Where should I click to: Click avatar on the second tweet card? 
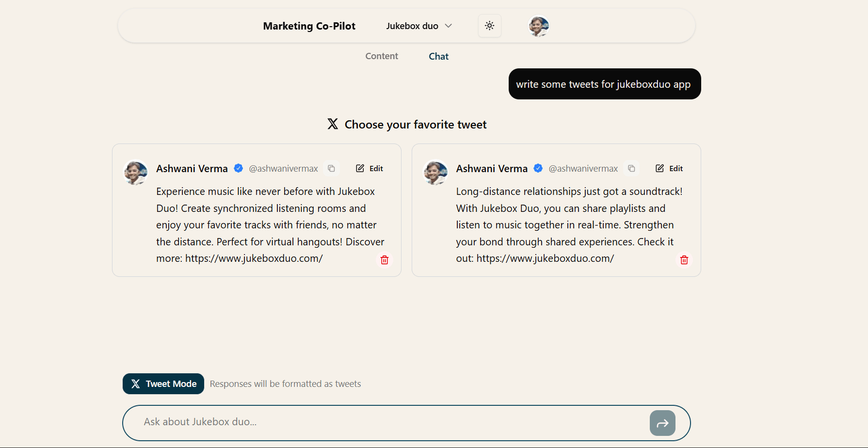click(x=436, y=173)
